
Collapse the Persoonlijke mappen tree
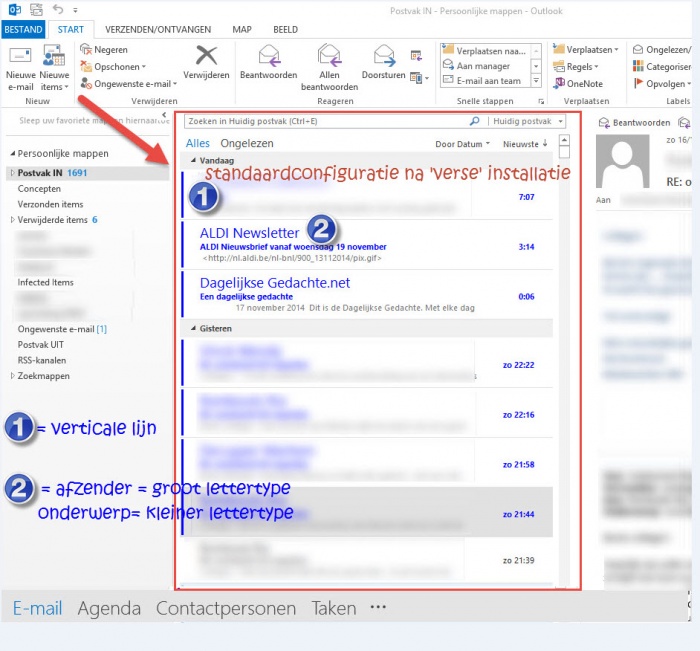(12, 154)
